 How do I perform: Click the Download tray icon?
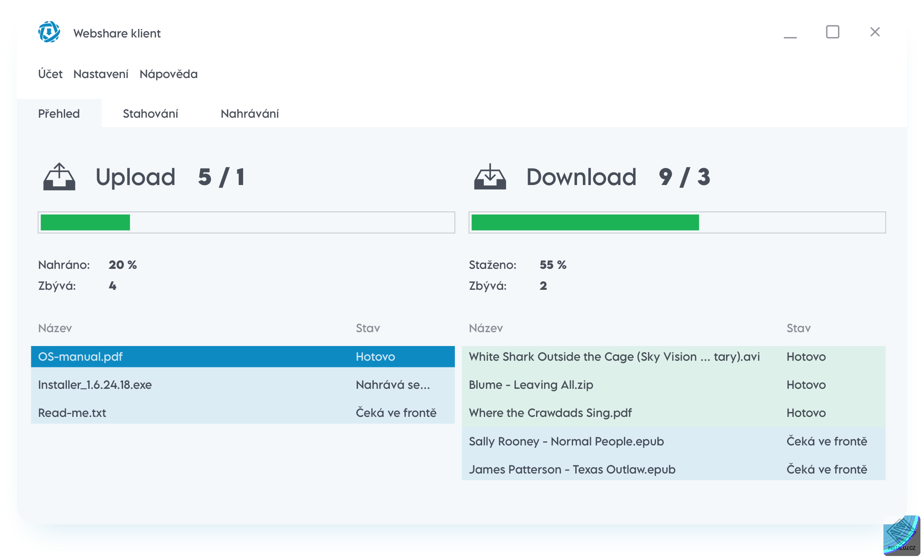(x=490, y=177)
